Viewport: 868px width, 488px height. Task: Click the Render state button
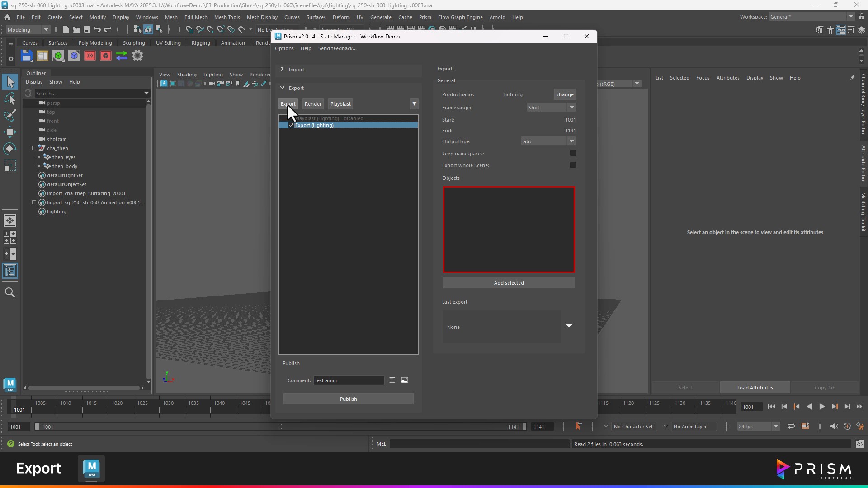pos(313,104)
